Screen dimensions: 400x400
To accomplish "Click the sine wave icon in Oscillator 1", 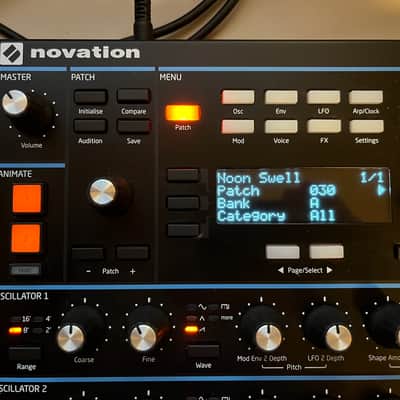I will click(202, 307).
